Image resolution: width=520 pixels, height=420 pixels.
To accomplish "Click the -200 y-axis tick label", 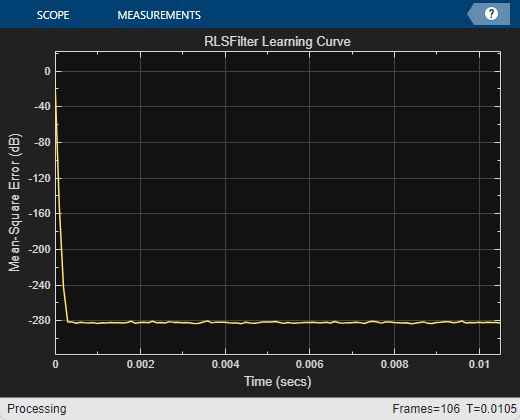I will click(39, 249).
